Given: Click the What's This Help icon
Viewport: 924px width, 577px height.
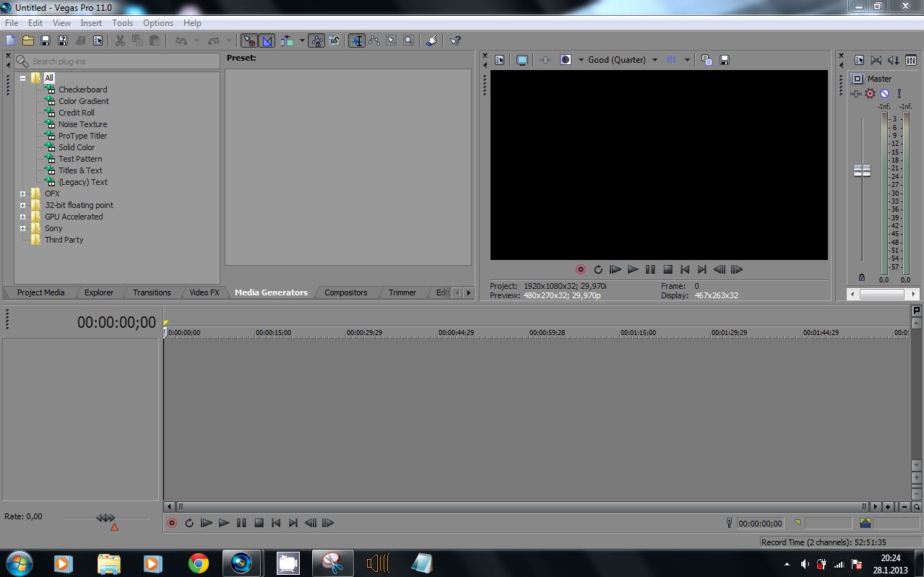Looking at the screenshot, I should point(455,40).
